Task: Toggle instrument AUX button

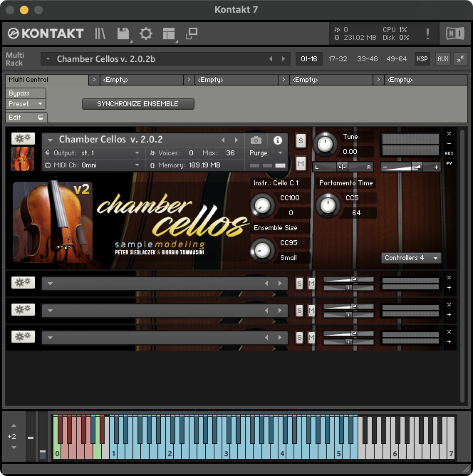Action: coord(449,153)
